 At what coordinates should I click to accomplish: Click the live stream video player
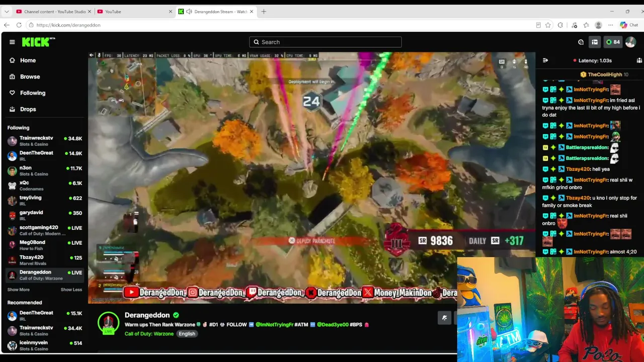[312, 178]
